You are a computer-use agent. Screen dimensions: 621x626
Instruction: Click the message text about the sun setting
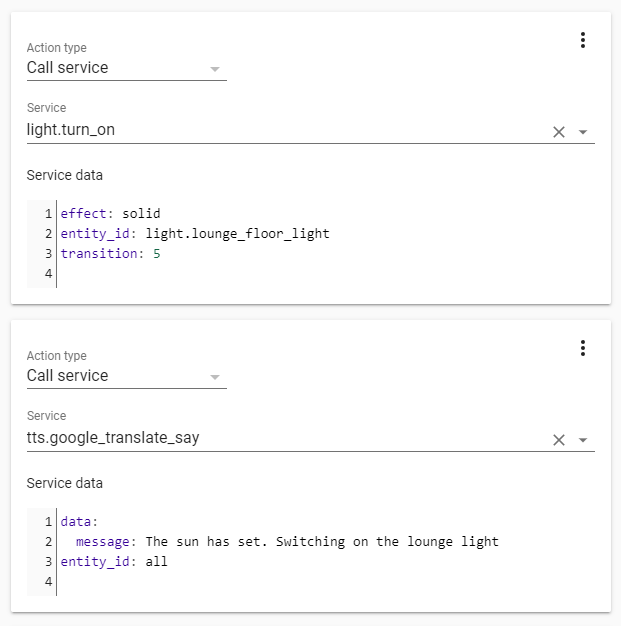click(x=320, y=541)
